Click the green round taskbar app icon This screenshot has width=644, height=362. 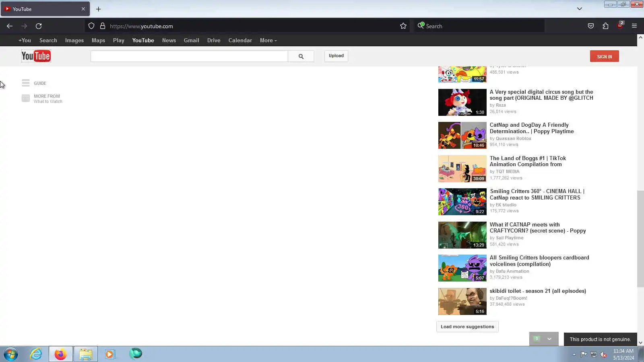[136, 354]
